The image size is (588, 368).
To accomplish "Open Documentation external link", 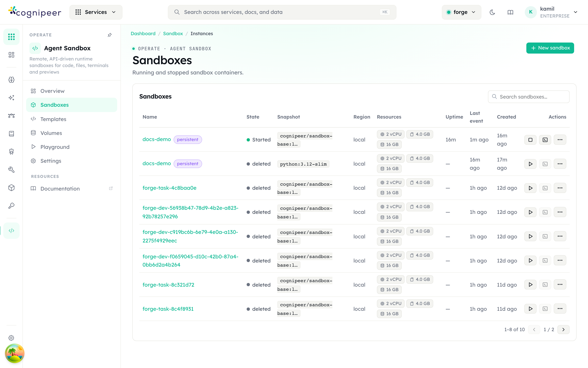I will click(71, 189).
